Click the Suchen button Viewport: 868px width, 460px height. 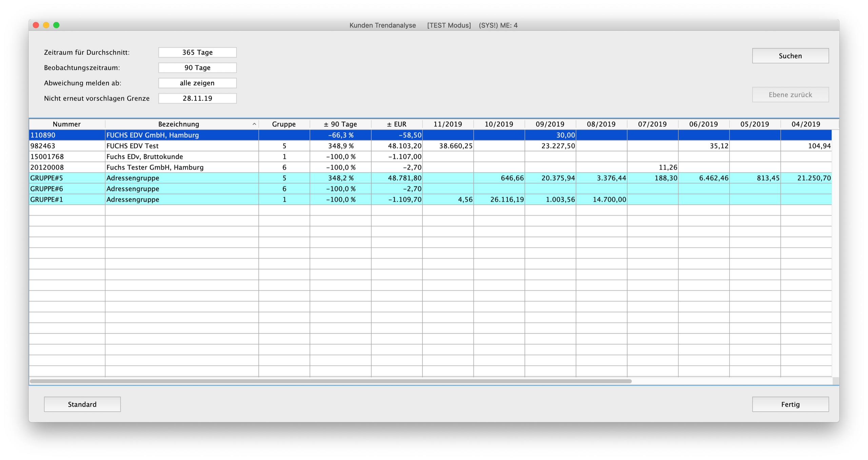[790, 56]
